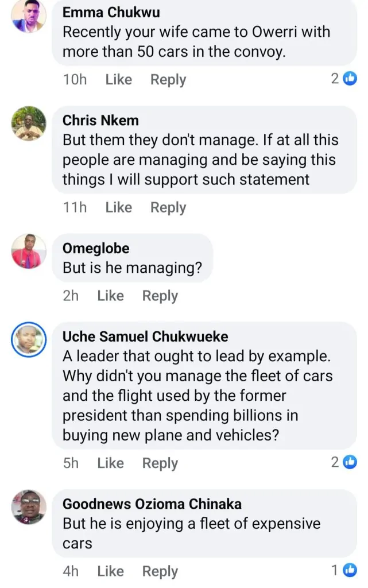Open Goodnews Ozioma Chinaka's profile avatar
Image resolution: width=368 pixels, height=588 pixels.
coord(29,506)
